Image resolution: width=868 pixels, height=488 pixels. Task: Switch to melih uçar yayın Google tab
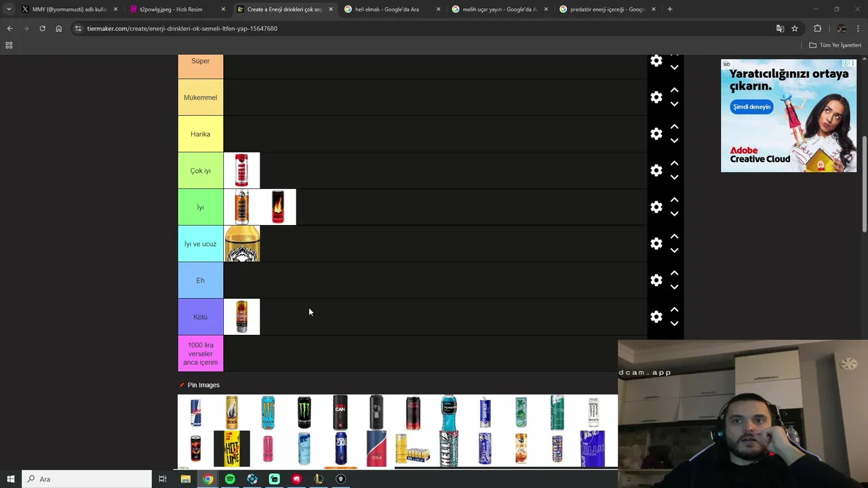click(x=498, y=9)
